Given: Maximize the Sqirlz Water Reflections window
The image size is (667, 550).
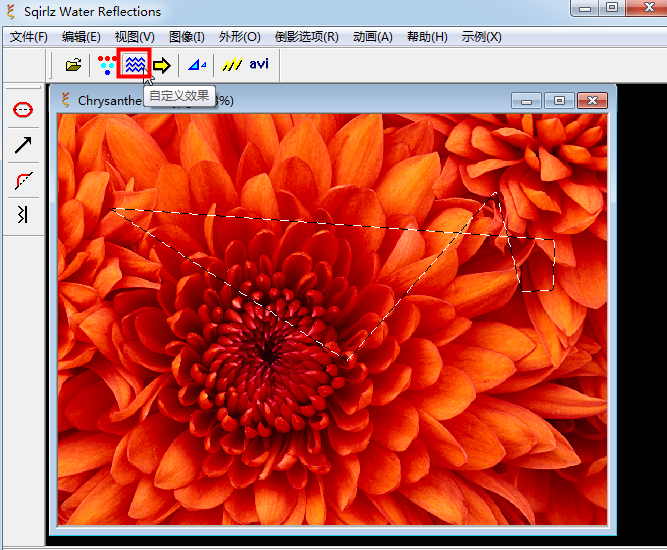Looking at the screenshot, I should click(x=612, y=8).
